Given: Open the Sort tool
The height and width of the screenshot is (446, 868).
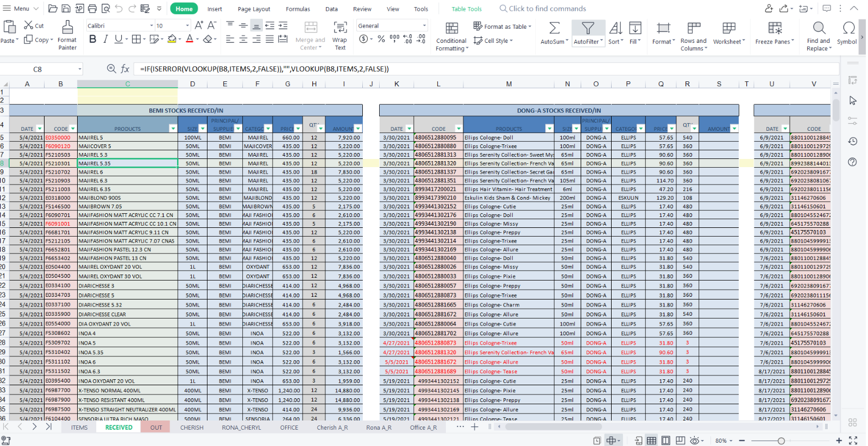Looking at the screenshot, I should 616,33.
